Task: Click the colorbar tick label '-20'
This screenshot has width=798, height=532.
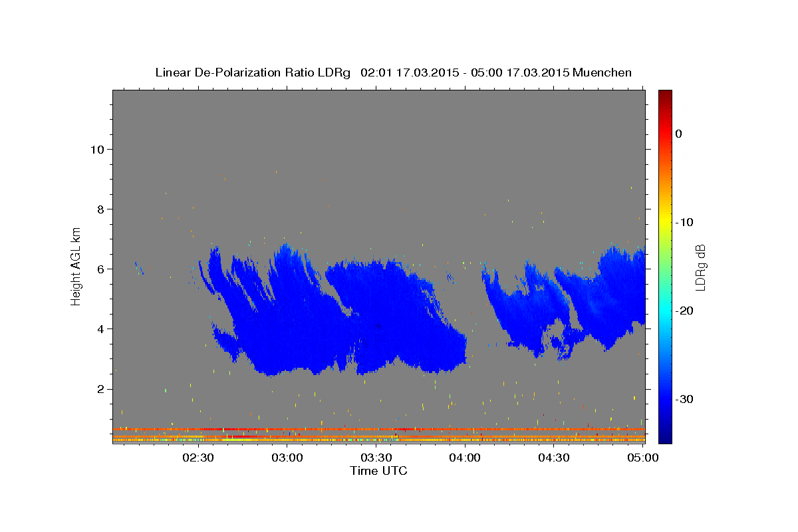Action: (685, 311)
